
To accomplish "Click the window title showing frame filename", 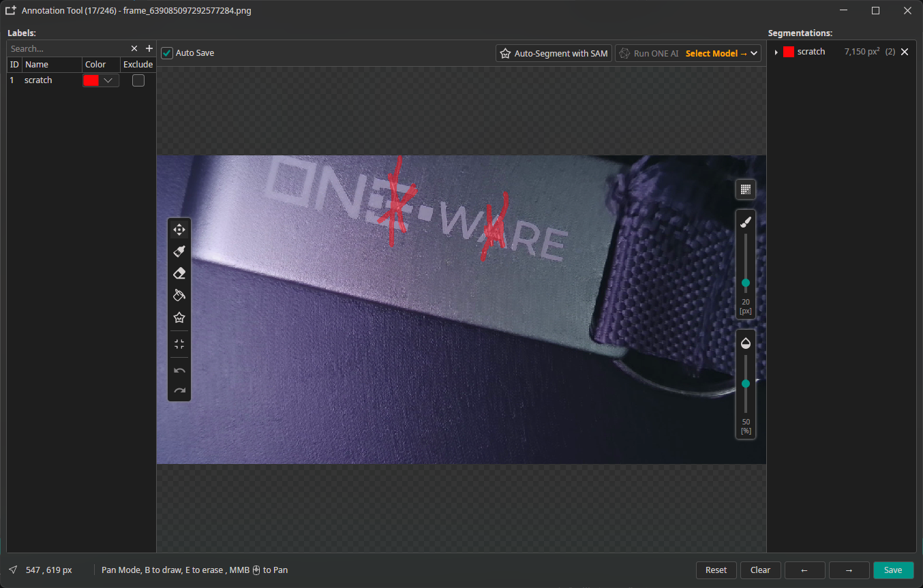I will [x=136, y=11].
